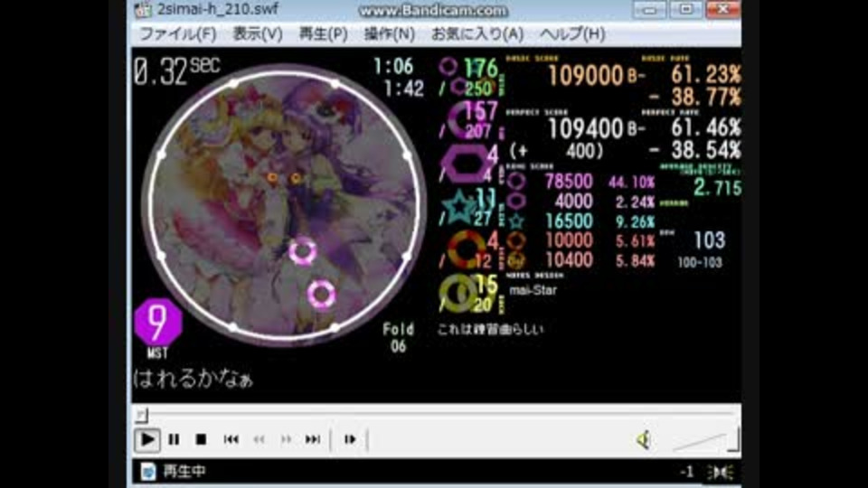Image resolution: width=868 pixels, height=488 pixels.
Task: Click the mirror icon in status bar
Action: (720, 472)
